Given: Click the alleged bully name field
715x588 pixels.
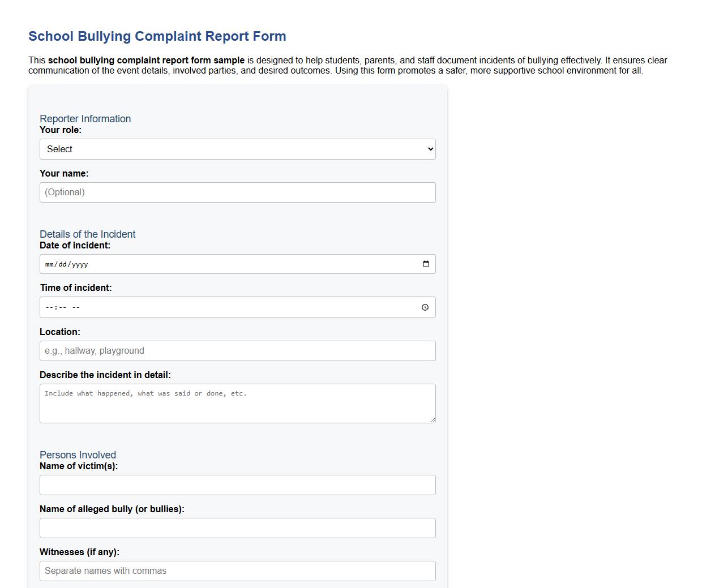Looking at the screenshot, I should click(237, 527).
